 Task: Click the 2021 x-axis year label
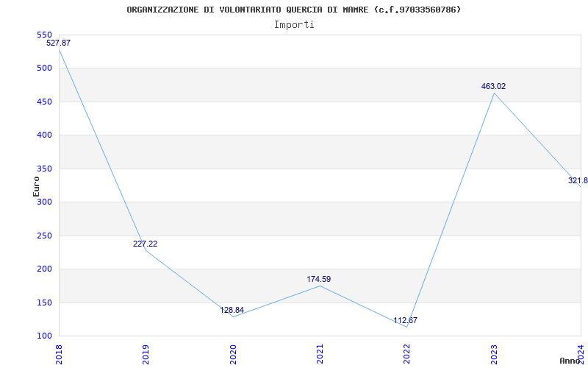coord(320,354)
